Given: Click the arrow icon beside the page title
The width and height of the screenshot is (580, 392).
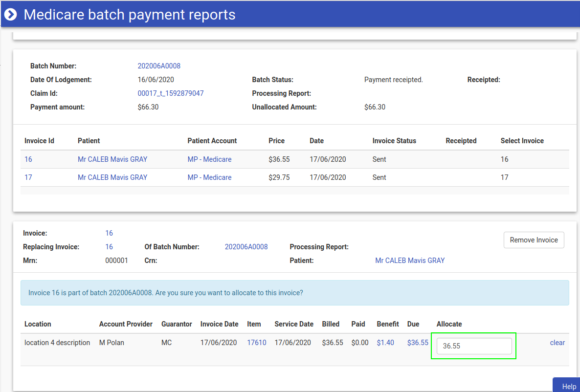Looking at the screenshot, I should pyautogui.click(x=11, y=15).
